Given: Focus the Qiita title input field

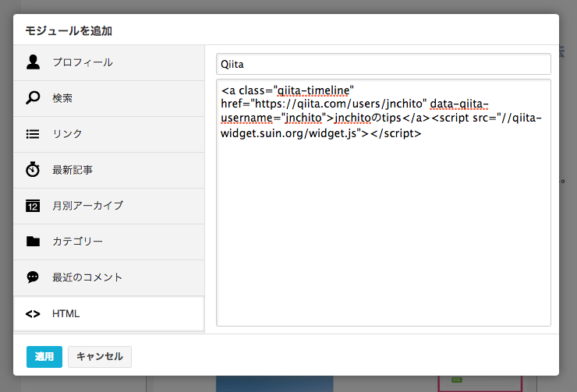Looking at the screenshot, I should (384, 64).
